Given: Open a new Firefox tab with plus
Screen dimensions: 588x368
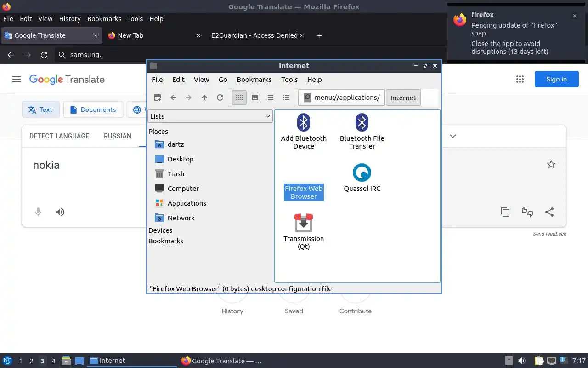Looking at the screenshot, I should click(319, 35).
